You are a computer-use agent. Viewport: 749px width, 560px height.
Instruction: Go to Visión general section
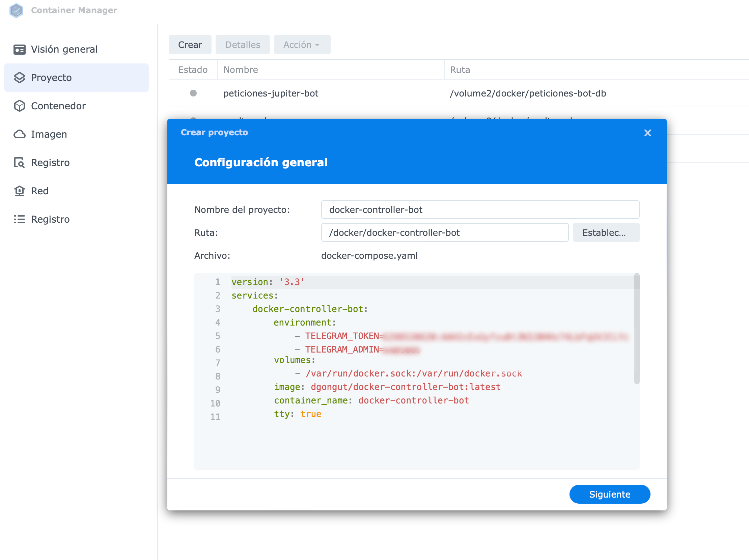[x=77, y=50]
